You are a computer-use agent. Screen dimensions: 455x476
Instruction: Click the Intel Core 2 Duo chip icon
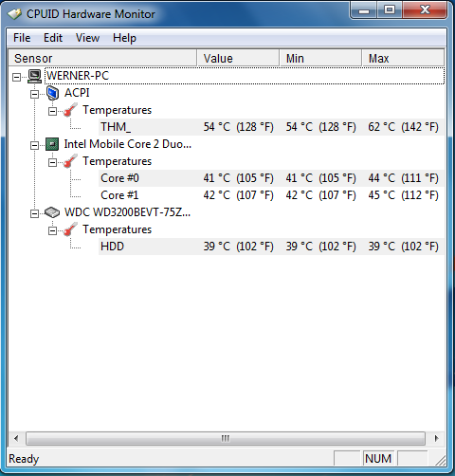pos(52,144)
